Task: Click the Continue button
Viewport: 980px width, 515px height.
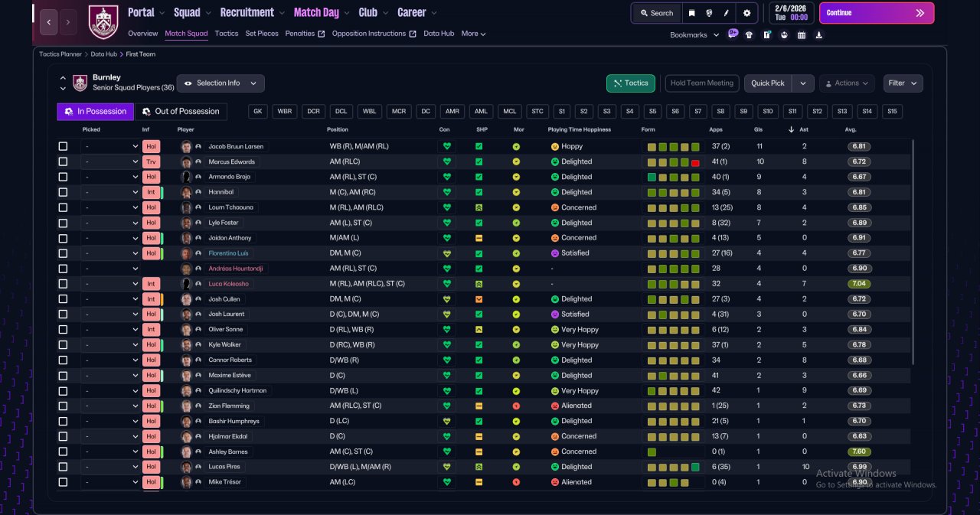Action: (877, 13)
